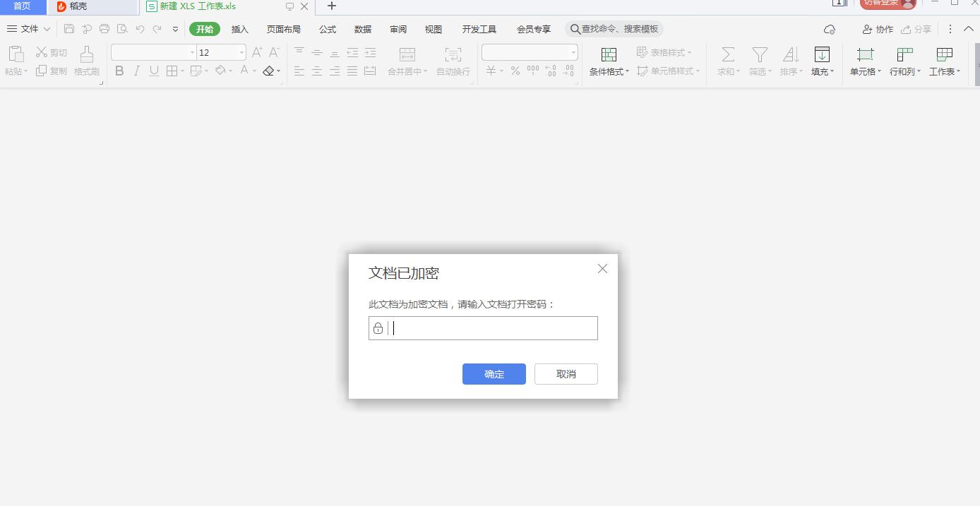Switch to the 插入 ribbon tab
980x506 pixels.
[x=240, y=29]
